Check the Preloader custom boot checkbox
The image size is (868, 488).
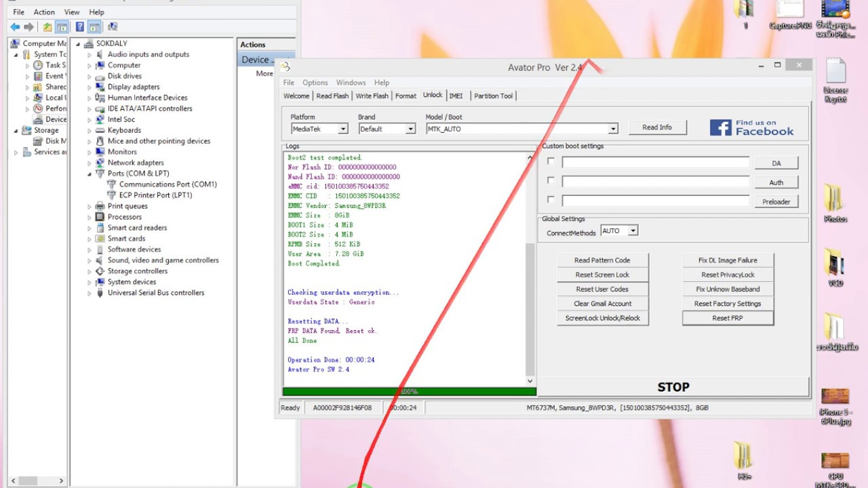551,199
